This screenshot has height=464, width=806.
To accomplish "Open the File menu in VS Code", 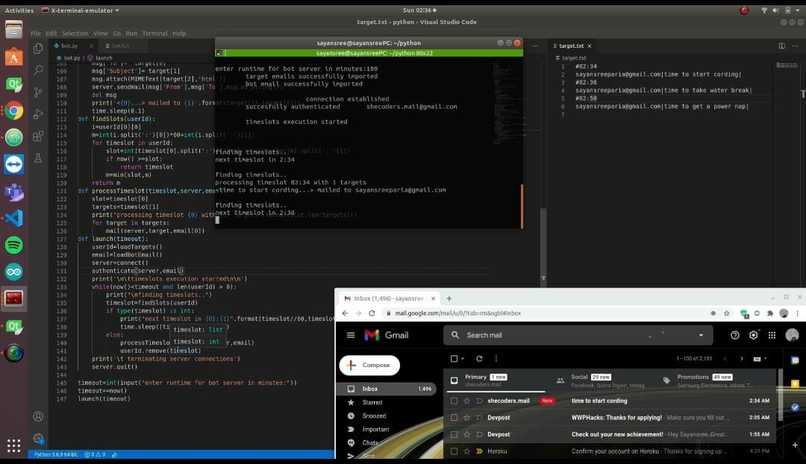I will coord(35,33).
